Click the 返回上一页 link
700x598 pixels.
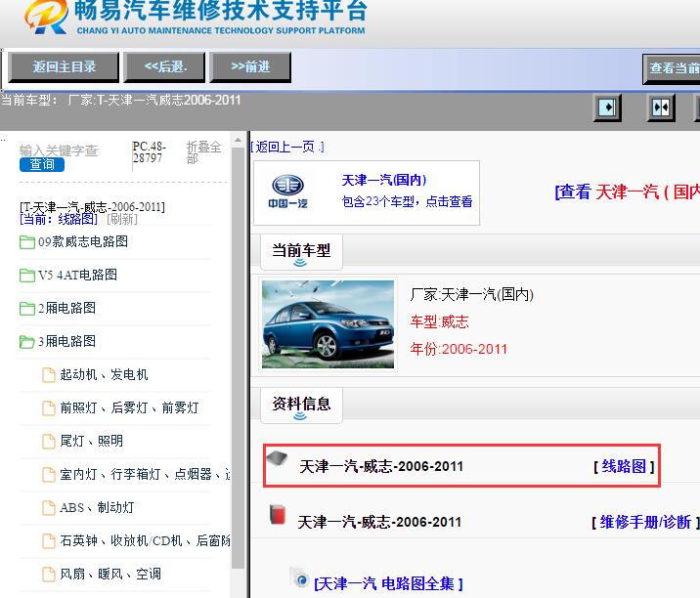(x=287, y=147)
